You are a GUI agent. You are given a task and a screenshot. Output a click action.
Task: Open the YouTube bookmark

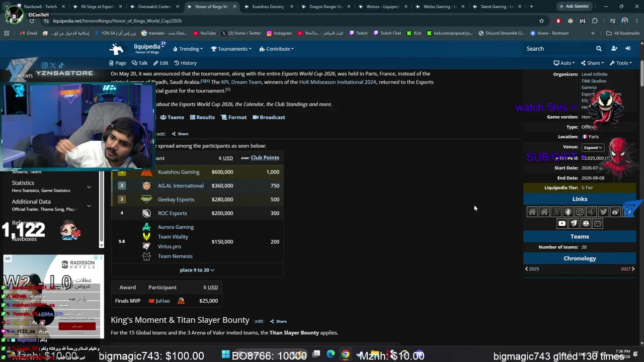(x=204, y=33)
